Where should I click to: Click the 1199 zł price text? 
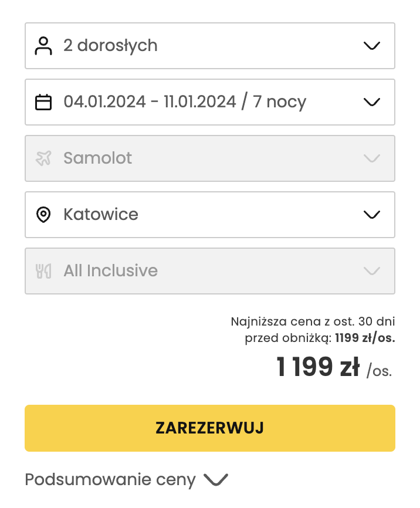317,366
